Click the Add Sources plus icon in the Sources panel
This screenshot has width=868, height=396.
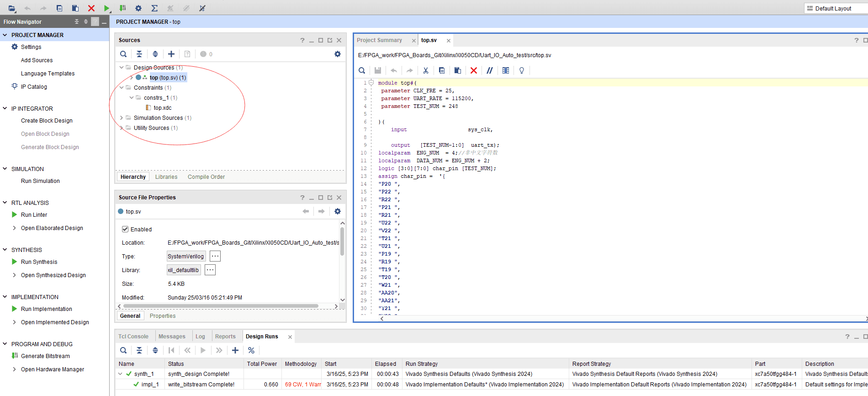171,54
